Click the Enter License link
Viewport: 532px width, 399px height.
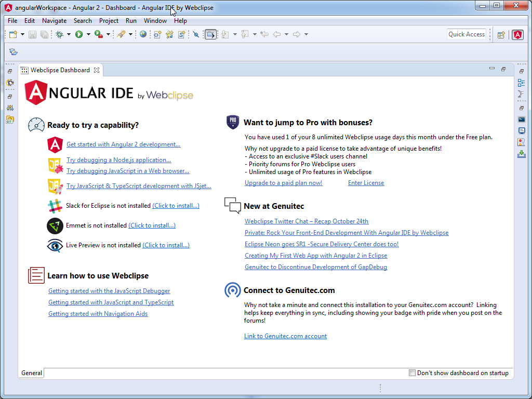click(366, 183)
